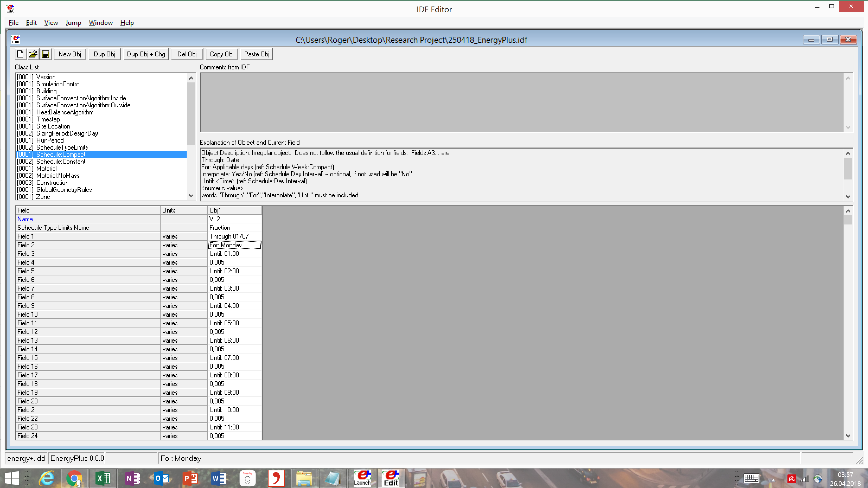Select Schedule:Constant class
The height and width of the screenshot is (488, 868).
(x=101, y=162)
